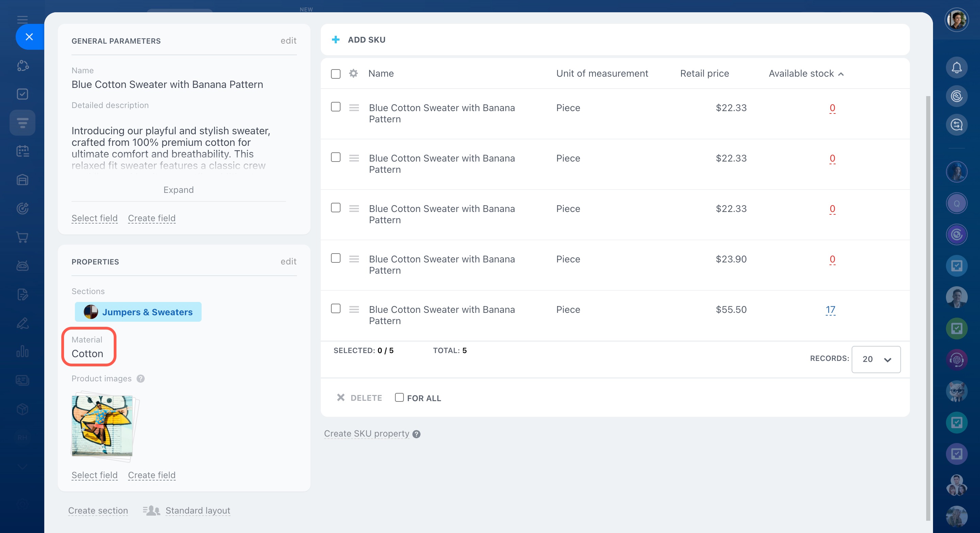The image size is (980, 533).
Task: Open the calendar sidebar icon
Action: click(22, 151)
